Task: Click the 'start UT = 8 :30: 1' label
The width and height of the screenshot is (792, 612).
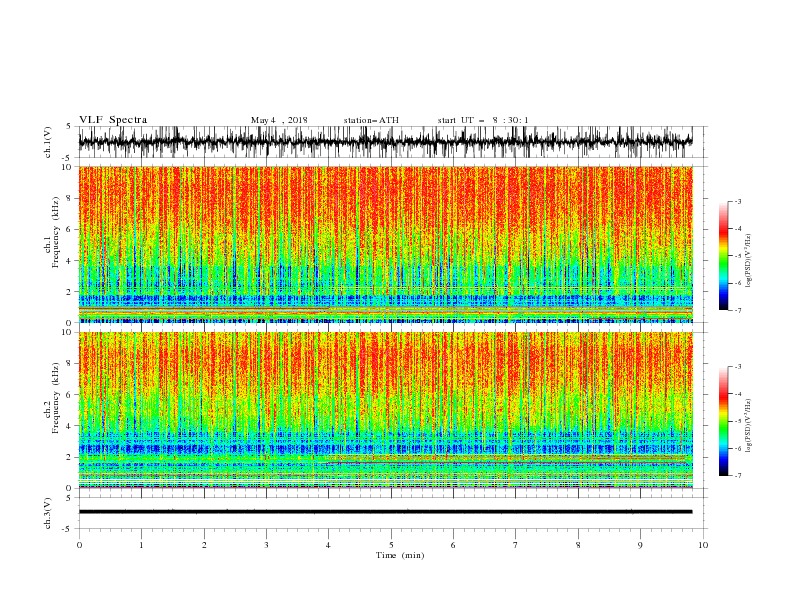Action: click(483, 120)
